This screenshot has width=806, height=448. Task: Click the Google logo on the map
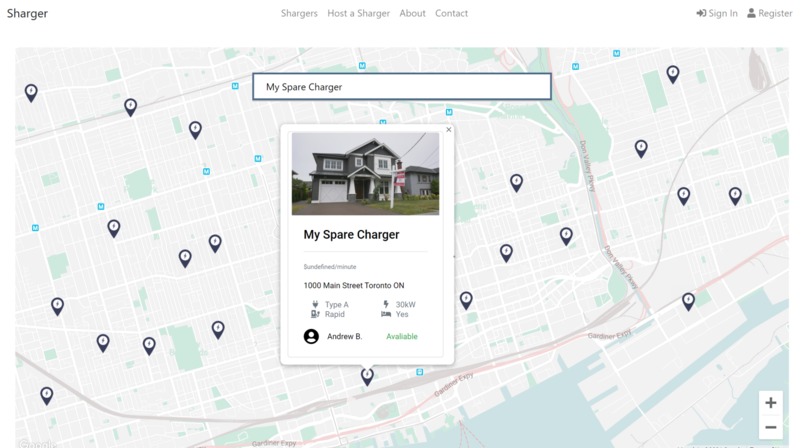point(37,443)
